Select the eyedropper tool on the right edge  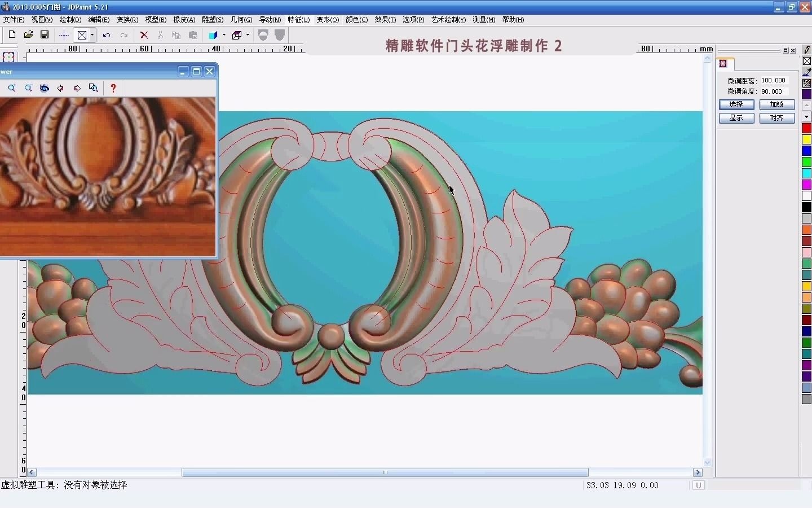(x=806, y=72)
